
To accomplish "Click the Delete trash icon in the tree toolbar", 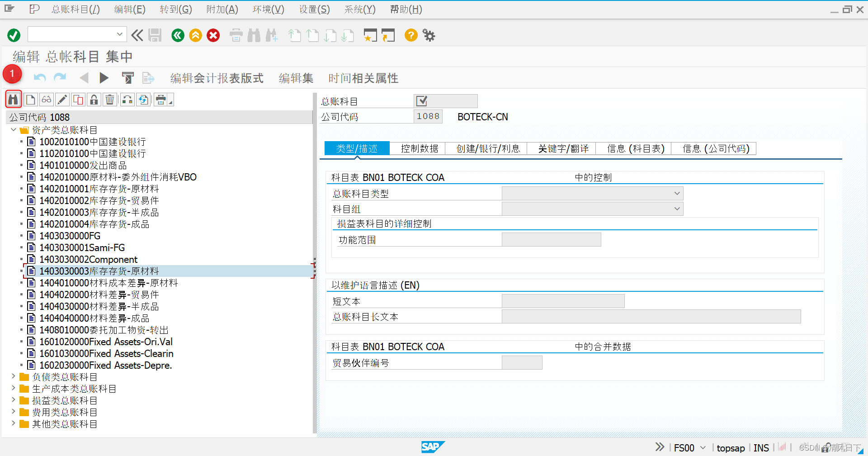I will tap(110, 100).
